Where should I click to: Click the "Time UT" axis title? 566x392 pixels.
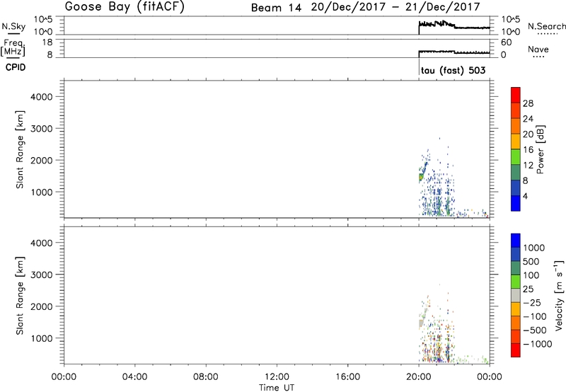pyautogui.click(x=277, y=388)
